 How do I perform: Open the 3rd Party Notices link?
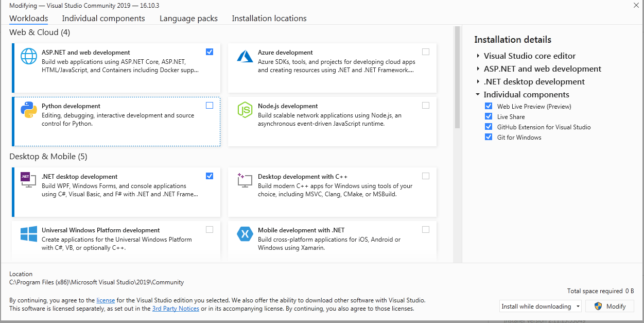[x=176, y=309]
